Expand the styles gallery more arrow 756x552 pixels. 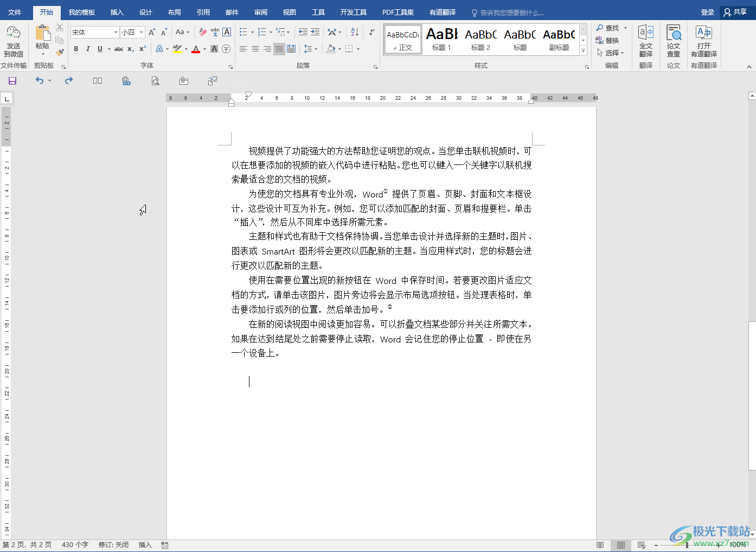pyautogui.click(x=584, y=50)
